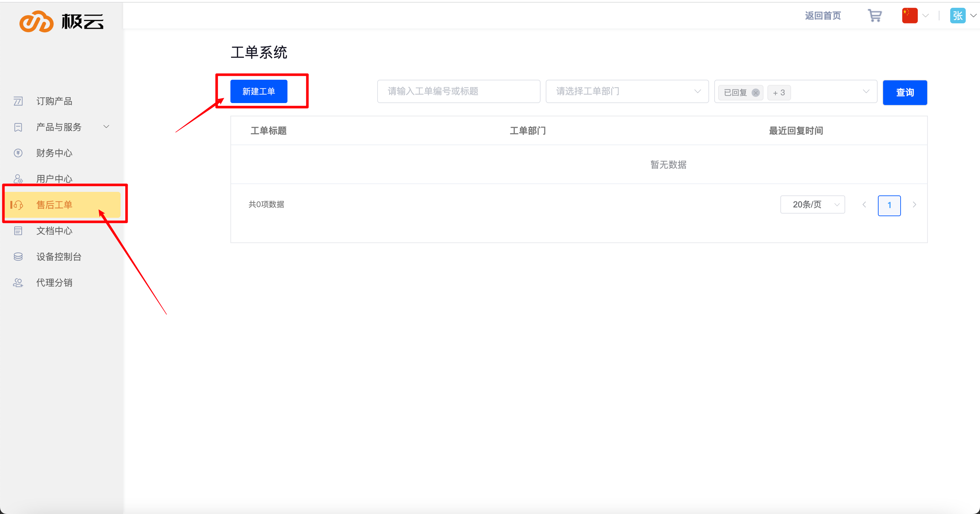980x514 pixels.
Task: Click the 订购产品 sidebar icon
Action: coord(18,101)
